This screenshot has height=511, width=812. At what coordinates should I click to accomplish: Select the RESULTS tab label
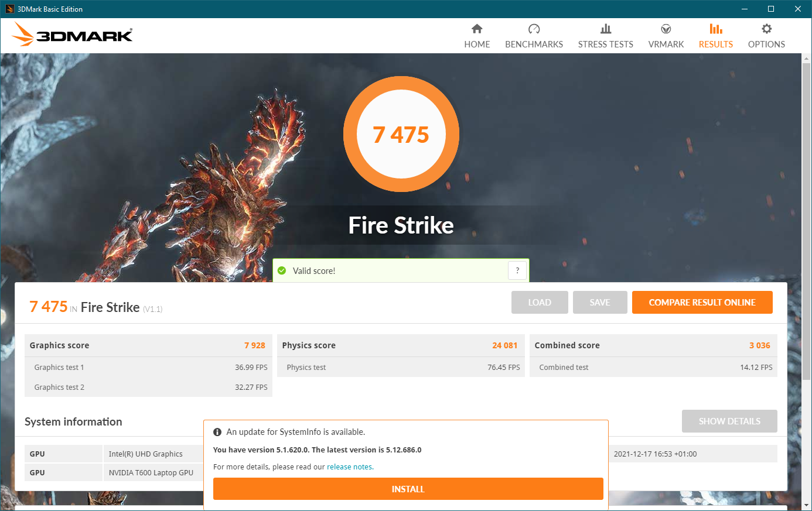tap(716, 44)
